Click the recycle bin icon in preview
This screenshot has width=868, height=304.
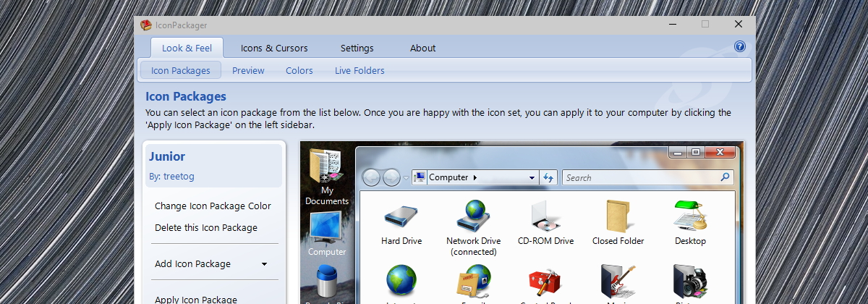(x=327, y=283)
